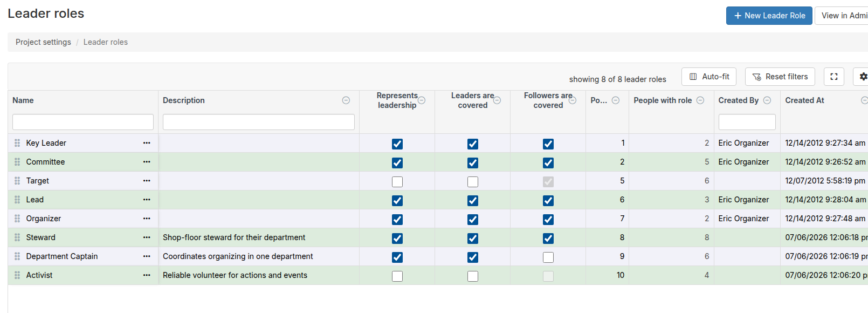Hide the Created At column minus icon

864,100
